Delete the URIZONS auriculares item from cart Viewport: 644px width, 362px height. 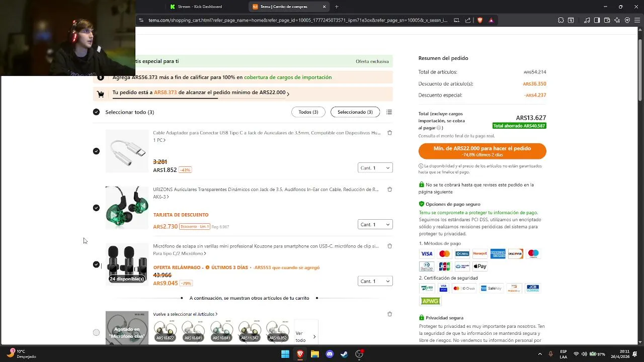pos(389,190)
